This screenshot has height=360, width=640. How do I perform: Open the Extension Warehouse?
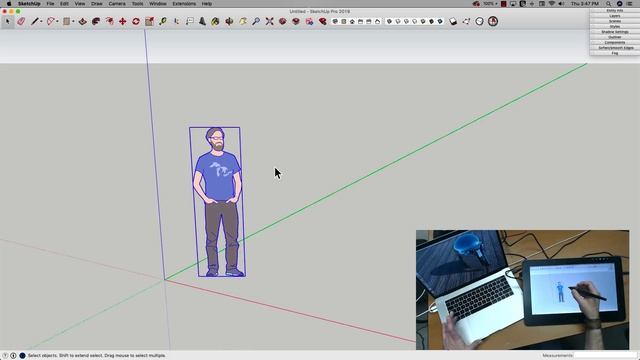coord(296,21)
